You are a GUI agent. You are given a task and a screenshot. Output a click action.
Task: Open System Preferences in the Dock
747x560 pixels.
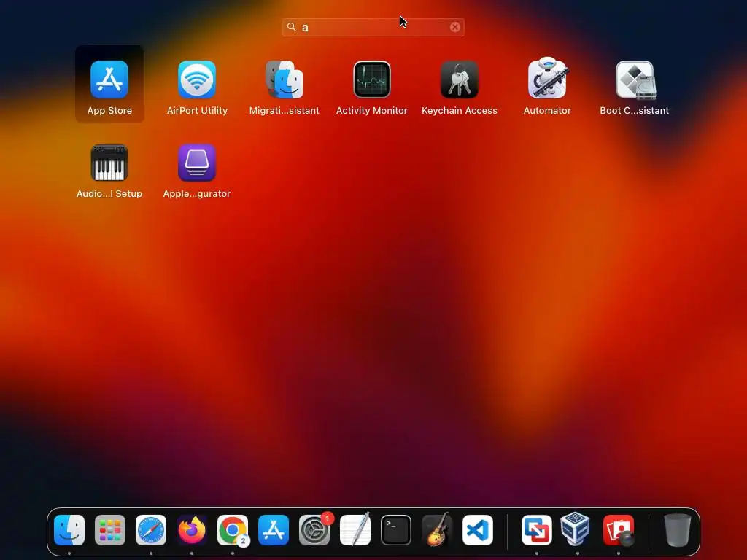314,530
